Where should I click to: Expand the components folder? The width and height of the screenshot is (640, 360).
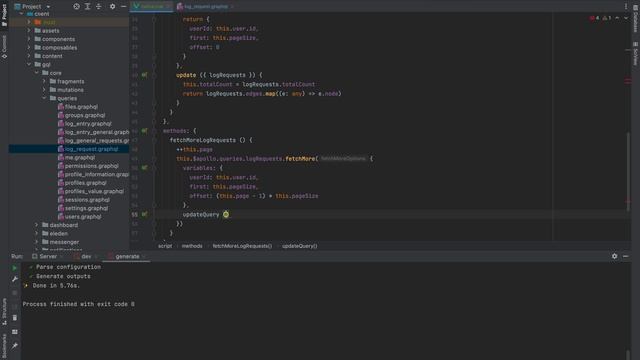pos(29,39)
